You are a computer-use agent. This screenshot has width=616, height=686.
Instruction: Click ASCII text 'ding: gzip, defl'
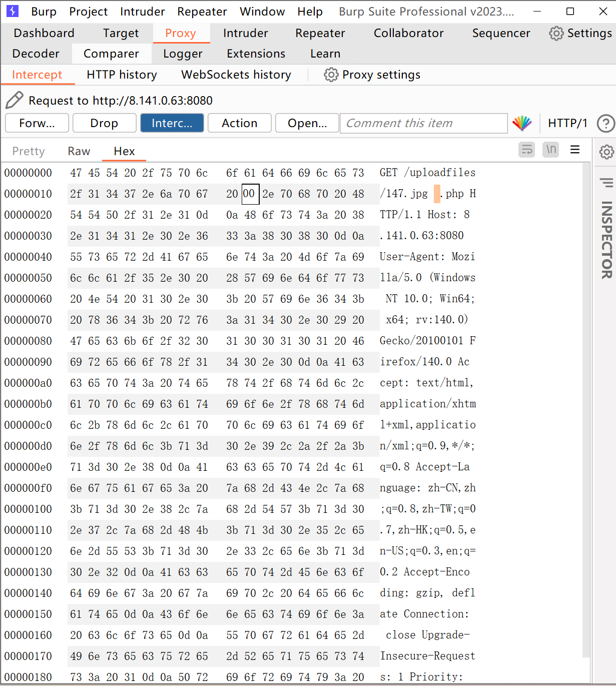tap(427, 593)
